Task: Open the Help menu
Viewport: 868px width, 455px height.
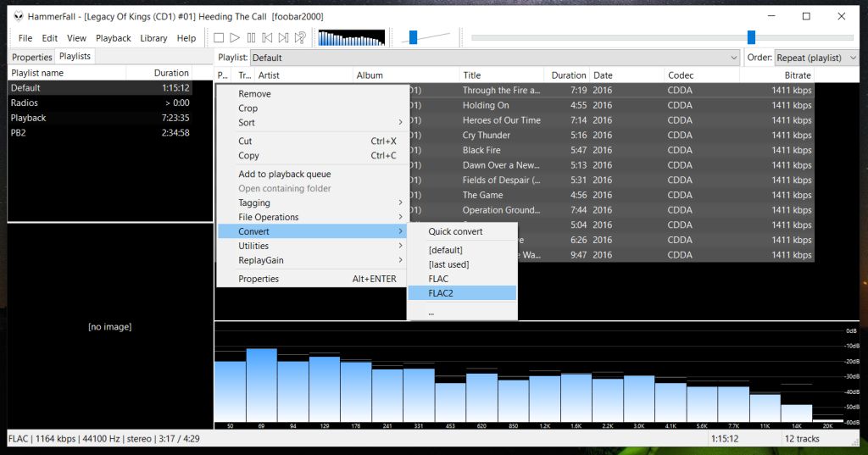Action: click(x=186, y=38)
